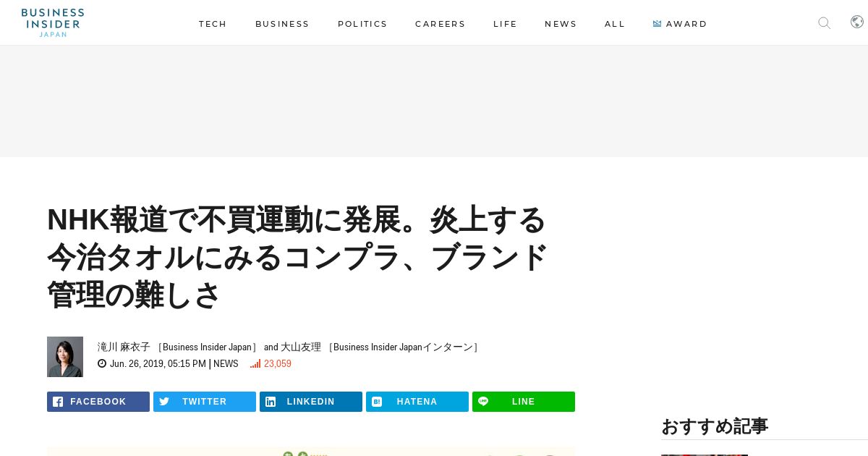This screenshot has width=868, height=456.
Task: Click the Business Insider Japan logo
Action: pyautogui.click(x=53, y=22)
